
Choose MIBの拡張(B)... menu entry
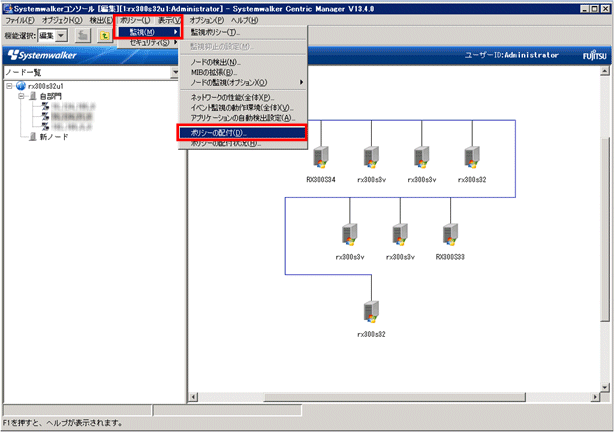243,72
